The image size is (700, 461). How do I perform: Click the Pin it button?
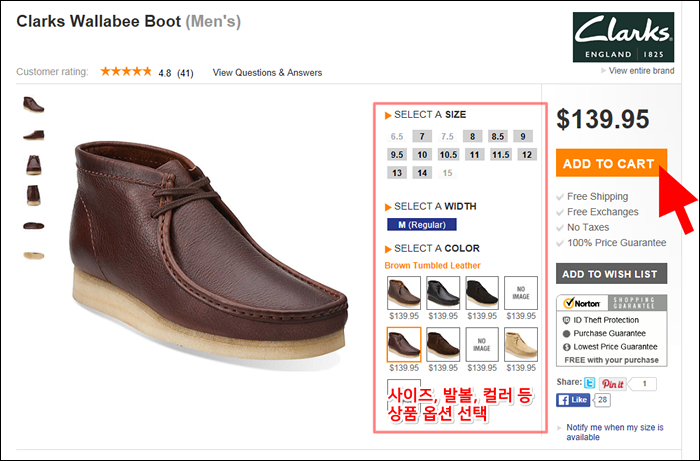click(x=612, y=384)
